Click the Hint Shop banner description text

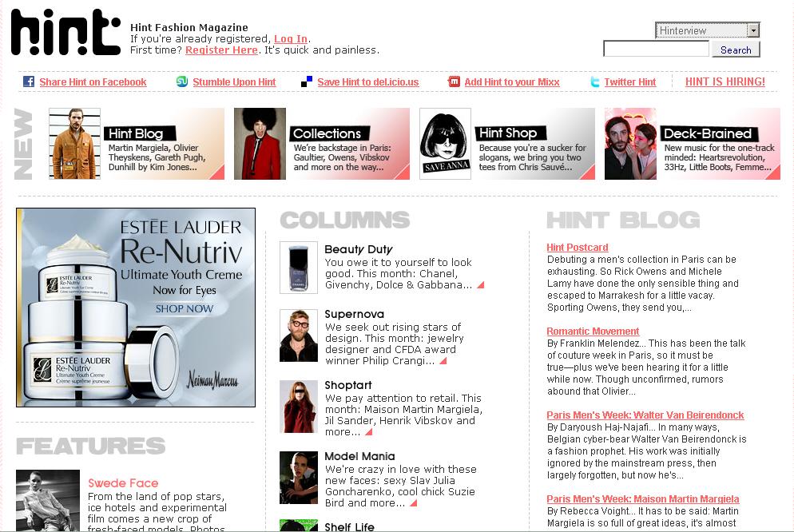point(532,157)
